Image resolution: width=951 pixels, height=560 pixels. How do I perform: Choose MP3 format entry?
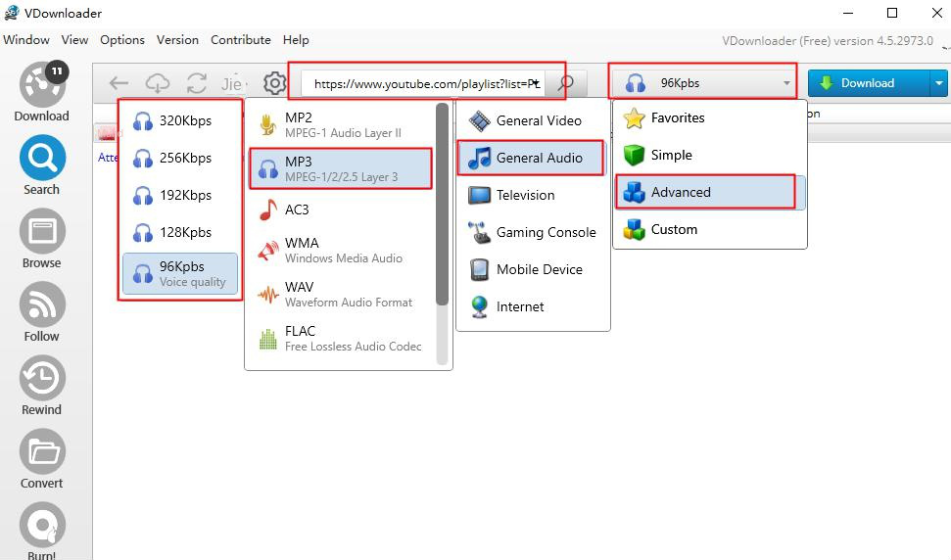[342, 169]
